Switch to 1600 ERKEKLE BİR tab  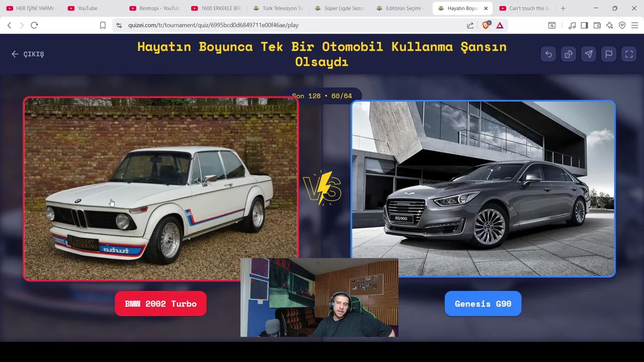click(x=216, y=9)
